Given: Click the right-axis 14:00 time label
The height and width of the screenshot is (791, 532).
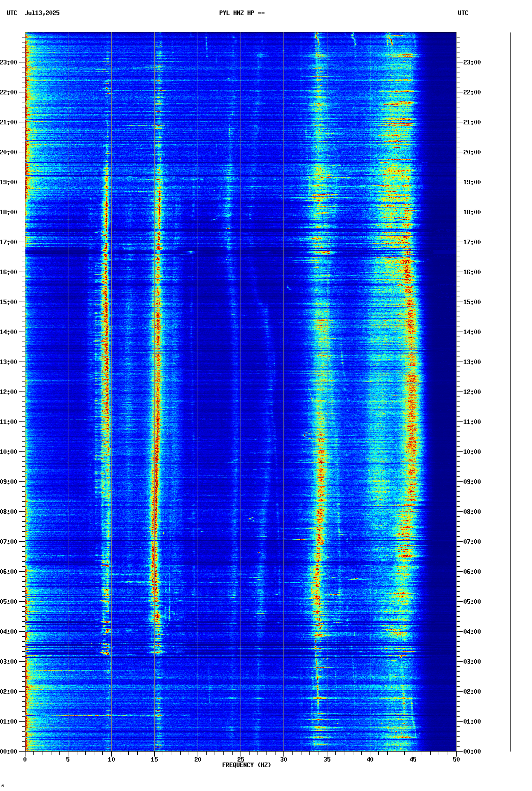Looking at the screenshot, I should coord(472,332).
